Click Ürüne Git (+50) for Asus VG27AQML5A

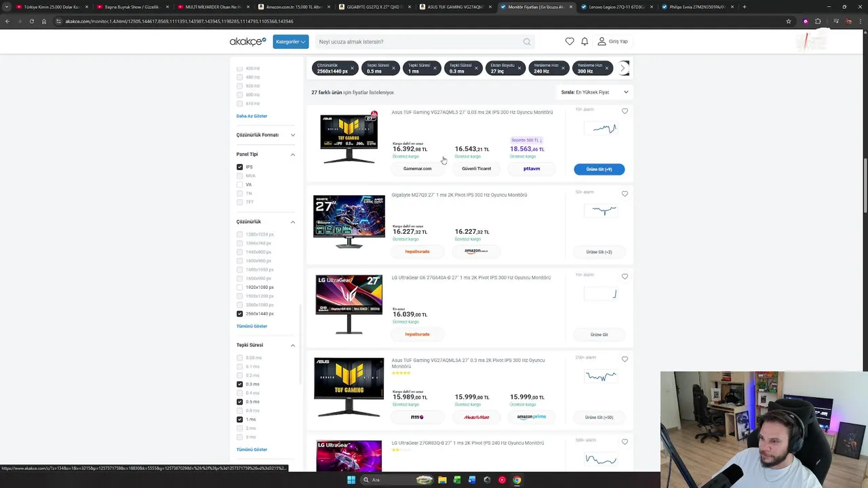pos(599,418)
